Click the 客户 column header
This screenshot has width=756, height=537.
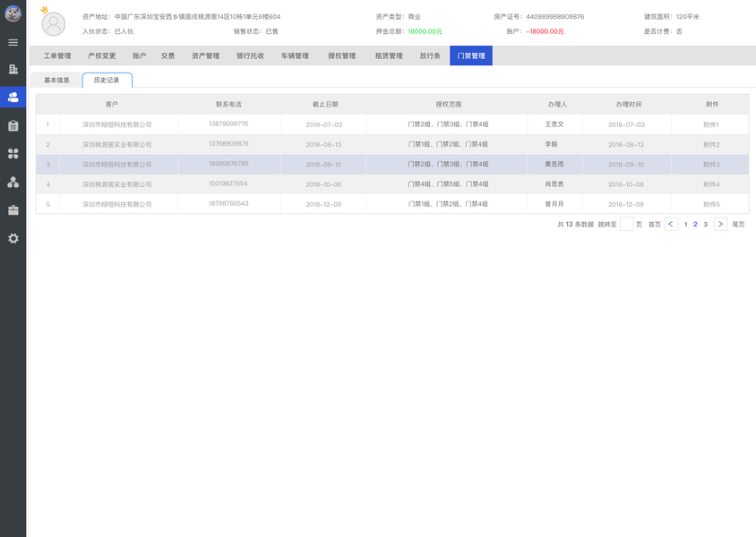[x=112, y=105]
